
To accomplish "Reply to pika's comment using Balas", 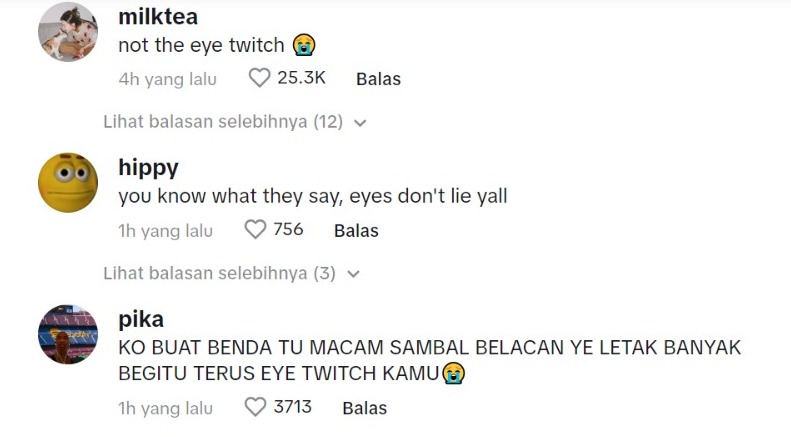I will click(x=364, y=408).
